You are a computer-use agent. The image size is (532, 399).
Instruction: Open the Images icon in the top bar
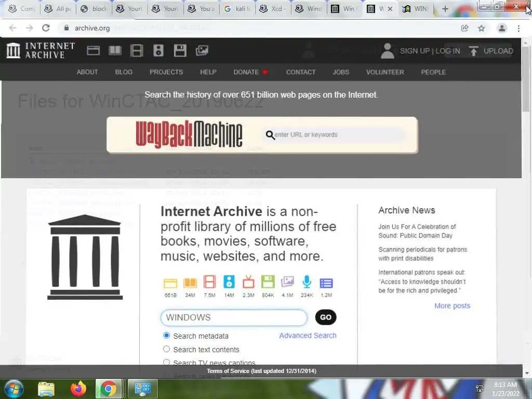point(202,50)
